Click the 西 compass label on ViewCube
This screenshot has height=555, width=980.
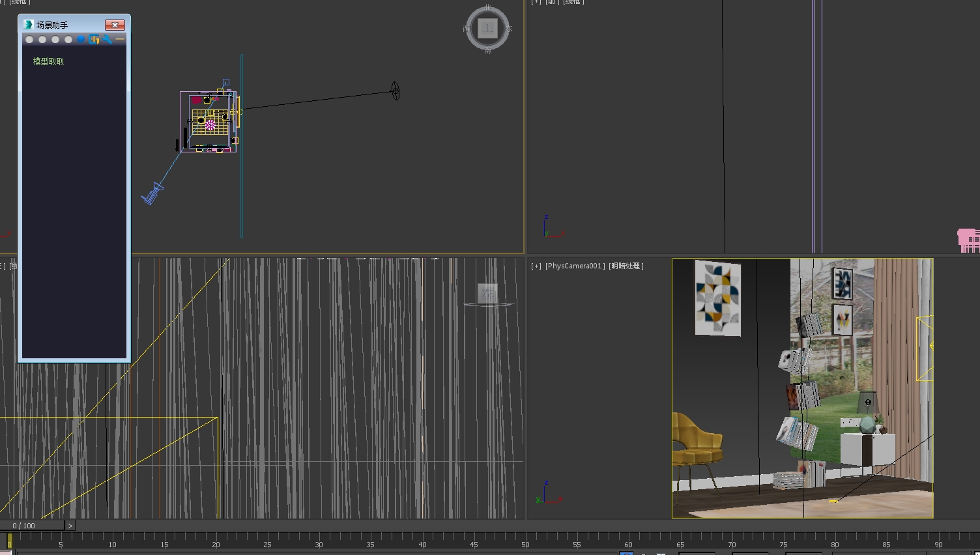(x=466, y=29)
